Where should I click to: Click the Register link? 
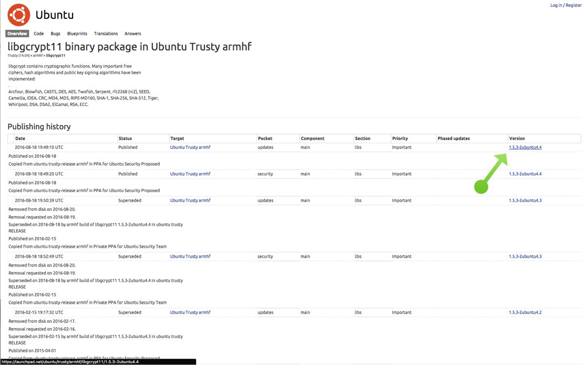click(x=574, y=5)
